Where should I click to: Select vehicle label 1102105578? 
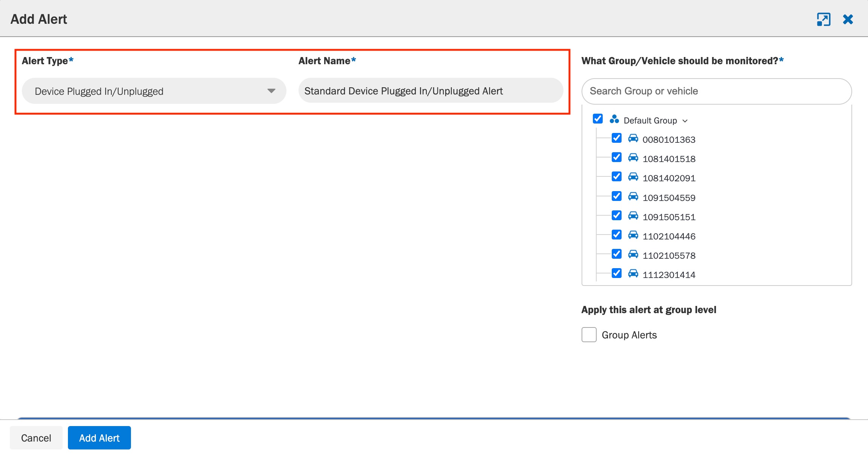pyautogui.click(x=669, y=256)
